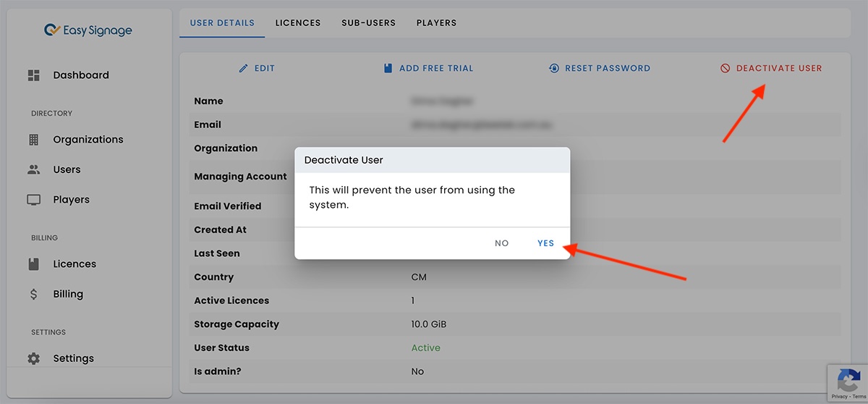Open the reCAPTCHA Privacy link
This screenshot has height=404, width=868.
(x=839, y=397)
